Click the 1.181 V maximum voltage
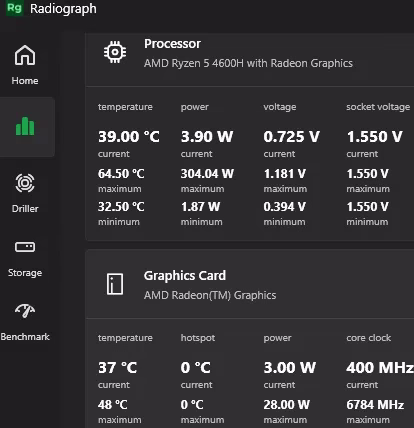 point(285,174)
